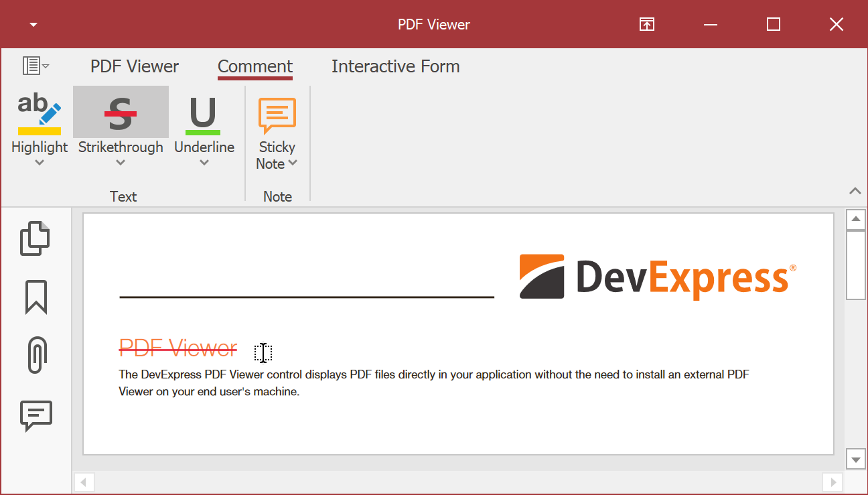Expand Strikethrough options dropdown arrow
This screenshot has width=868, height=495.
coord(121,163)
